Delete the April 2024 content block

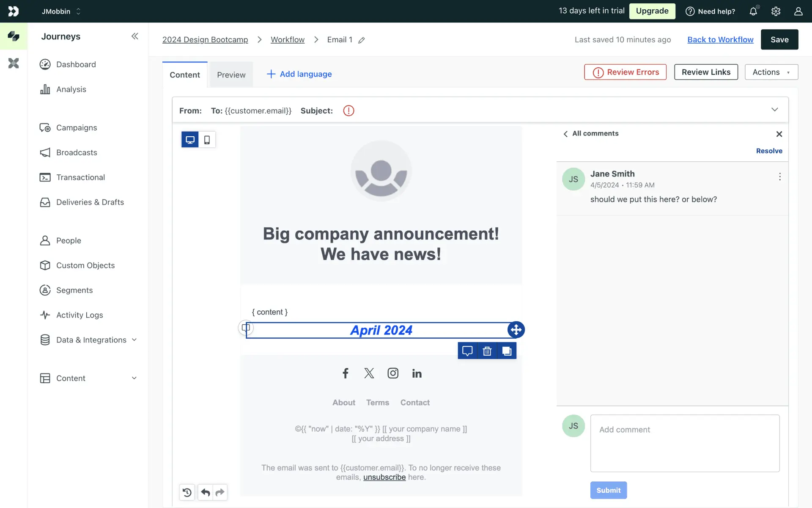[x=487, y=351]
